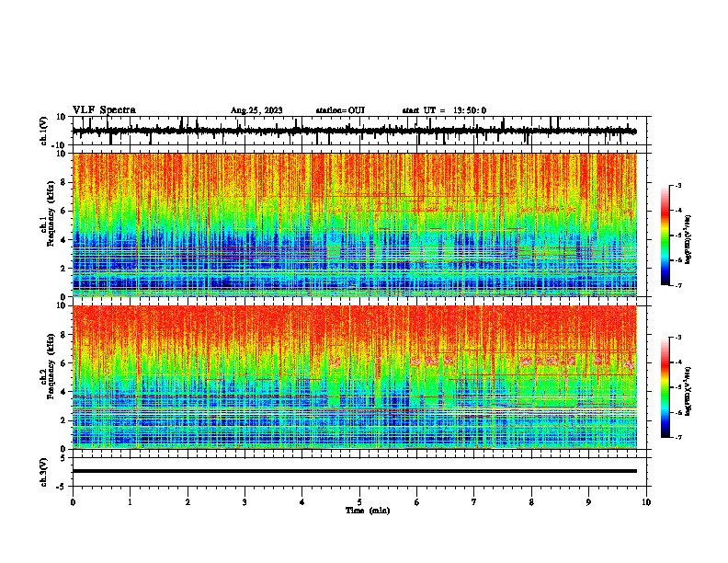Click the time axis tick label "8"
This screenshot has width=728, height=563.
tap(531, 502)
